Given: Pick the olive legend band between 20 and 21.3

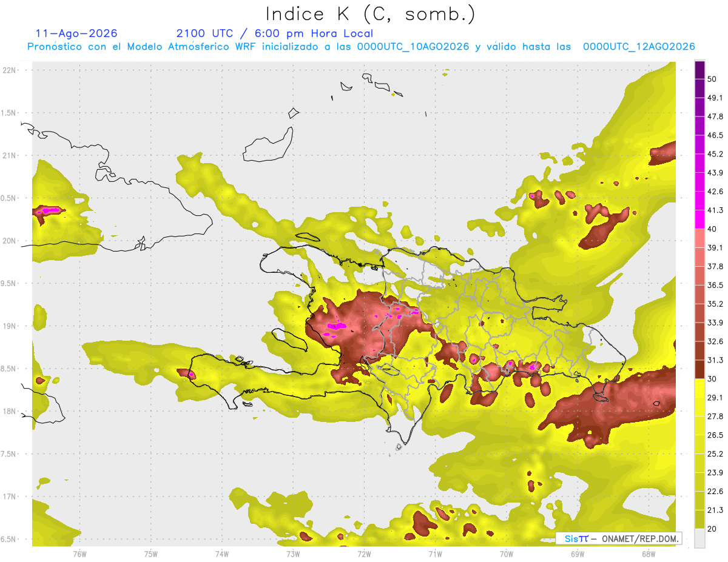Looking at the screenshot, I should pos(699,520).
